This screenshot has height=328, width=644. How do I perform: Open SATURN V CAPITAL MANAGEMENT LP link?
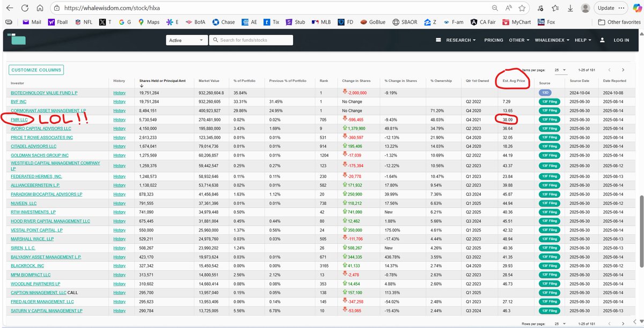click(x=46, y=311)
